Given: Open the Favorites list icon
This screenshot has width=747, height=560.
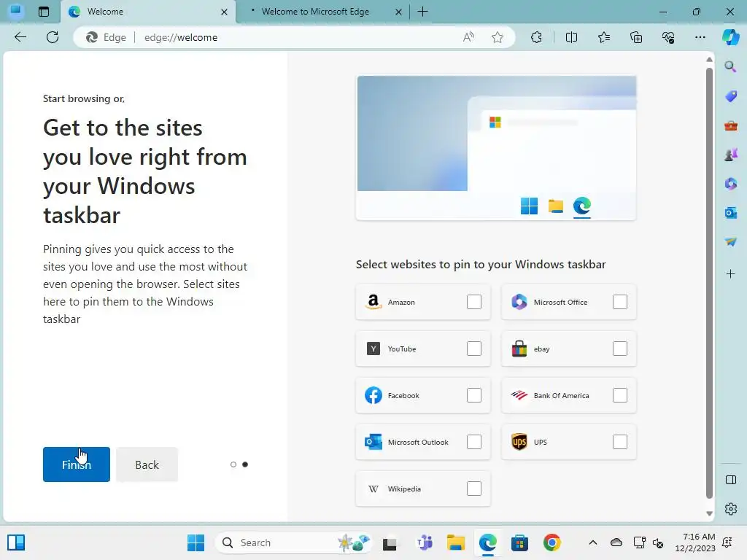Looking at the screenshot, I should pyautogui.click(x=603, y=37).
